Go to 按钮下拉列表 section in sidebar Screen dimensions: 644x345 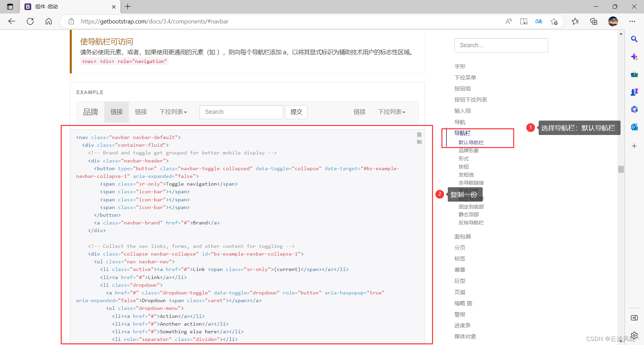471,99
